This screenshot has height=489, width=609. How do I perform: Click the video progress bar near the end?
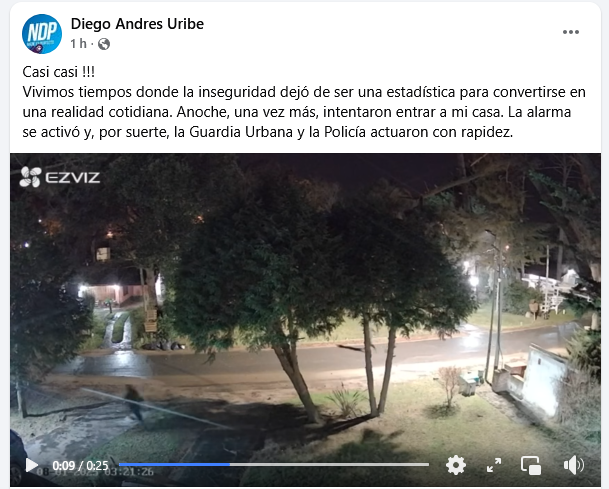(419, 465)
